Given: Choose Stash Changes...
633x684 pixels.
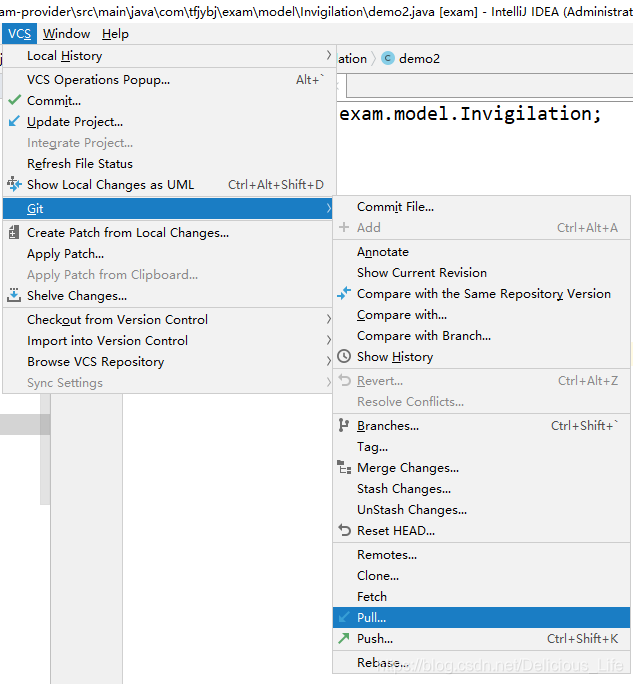Looking at the screenshot, I should point(481,488).
